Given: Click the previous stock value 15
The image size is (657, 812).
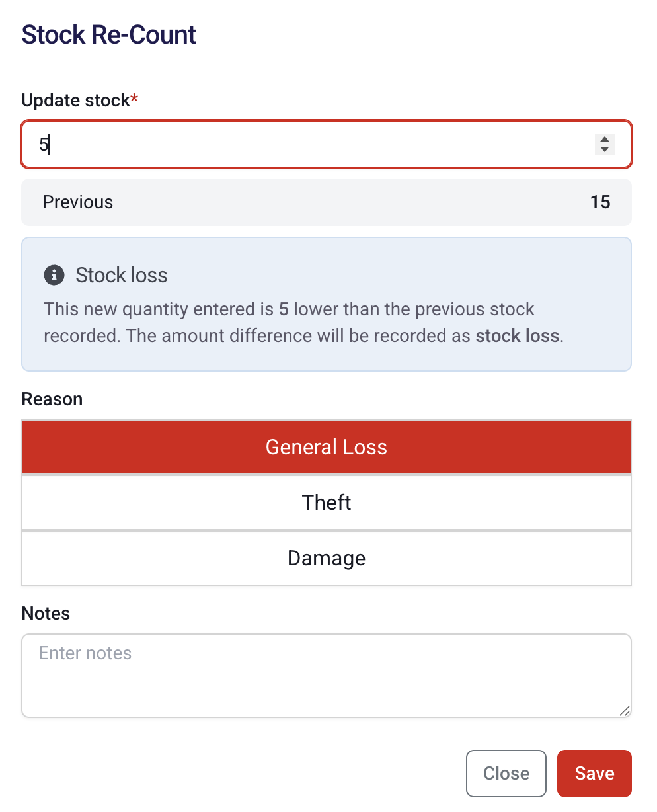Looking at the screenshot, I should point(600,202).
